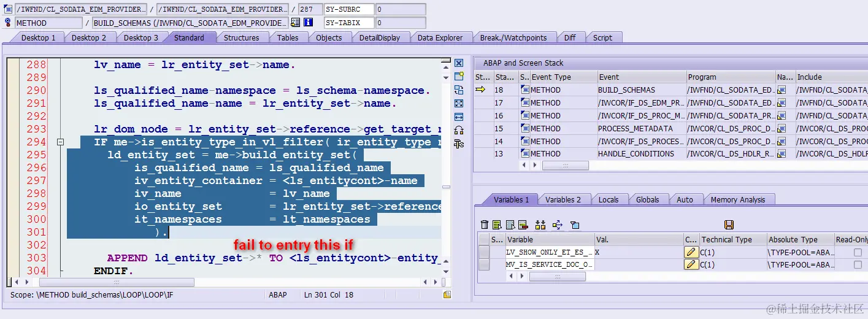Click the blue info icon next to BUILD_SCHEMAS field
This screenshot has width=868, height=319.
tap(309, 23)
